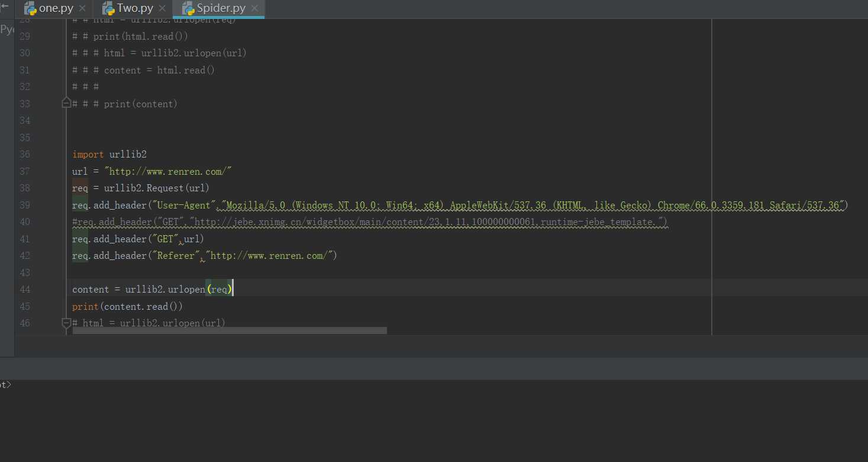
Task: Click the Python file icon on one.py
Action: pyautogui.click(x=30, y=8)
